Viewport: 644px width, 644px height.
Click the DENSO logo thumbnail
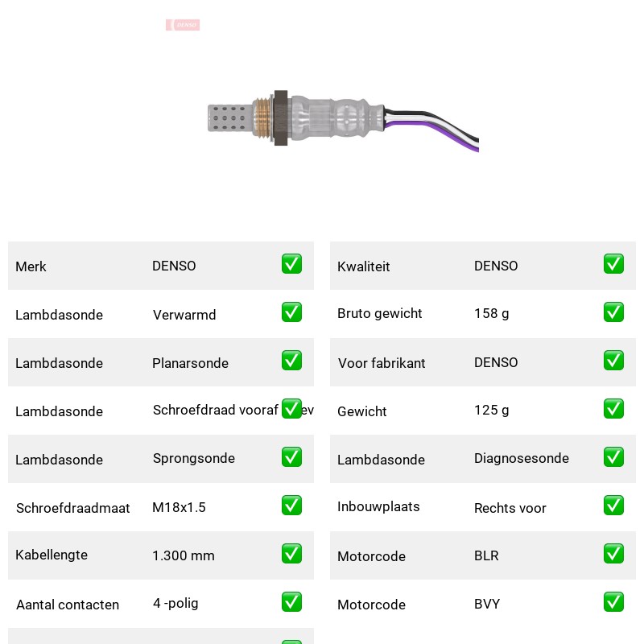[x=183, y=25]
